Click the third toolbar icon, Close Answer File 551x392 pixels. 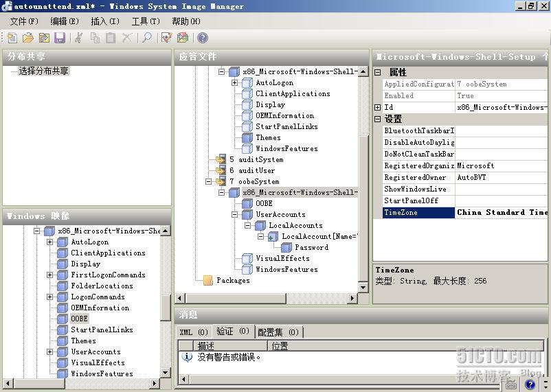pos(44,38)
